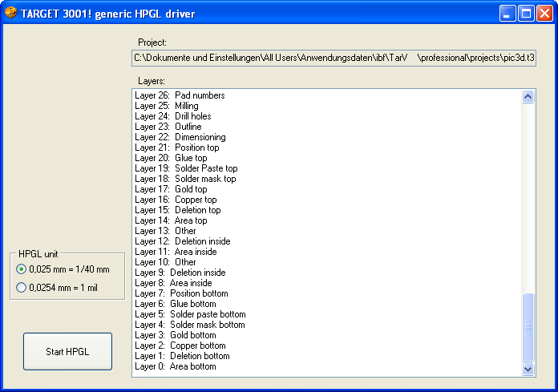The image size is (558, 392).
Task: Choose Layer 2: Copper bottom
Action: (x=180, y=346)
